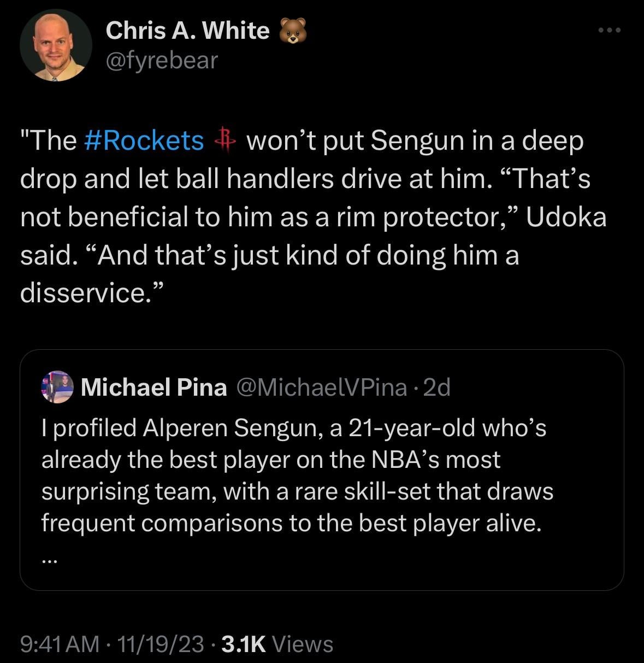Click the Views label at the bottom
Image resolution: width=644 pixels, height=663 pixels.
pos(302,644)
